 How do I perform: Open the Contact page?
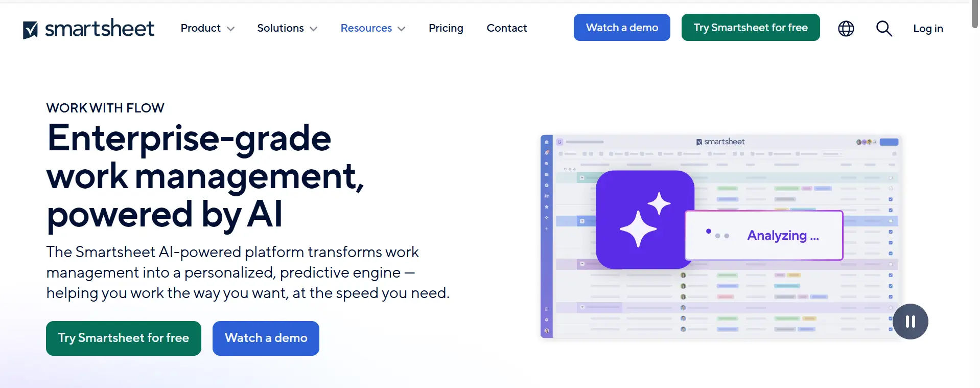[506, 28]
